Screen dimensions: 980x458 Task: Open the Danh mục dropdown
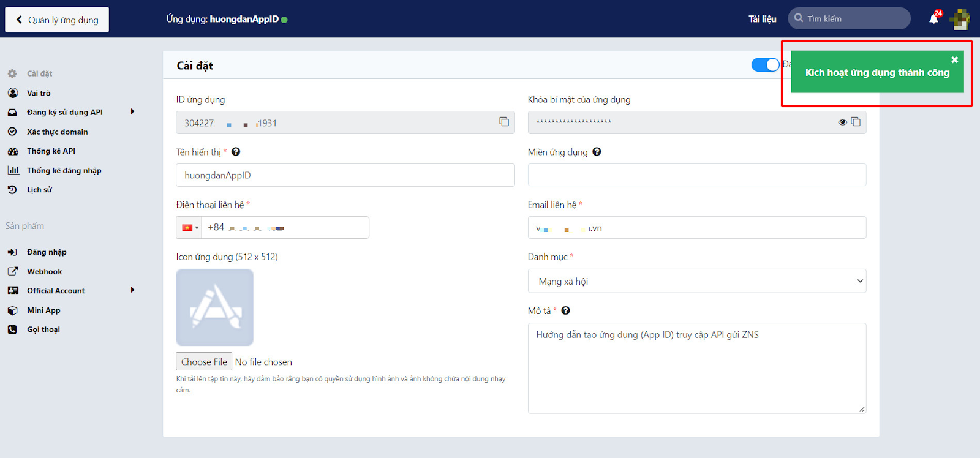tap(697, 281)
